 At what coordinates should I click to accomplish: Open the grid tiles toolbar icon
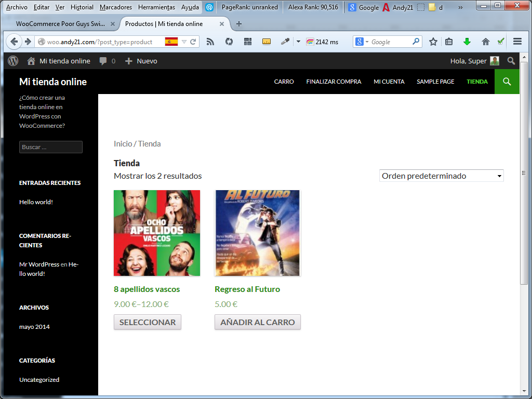point(248,42)
